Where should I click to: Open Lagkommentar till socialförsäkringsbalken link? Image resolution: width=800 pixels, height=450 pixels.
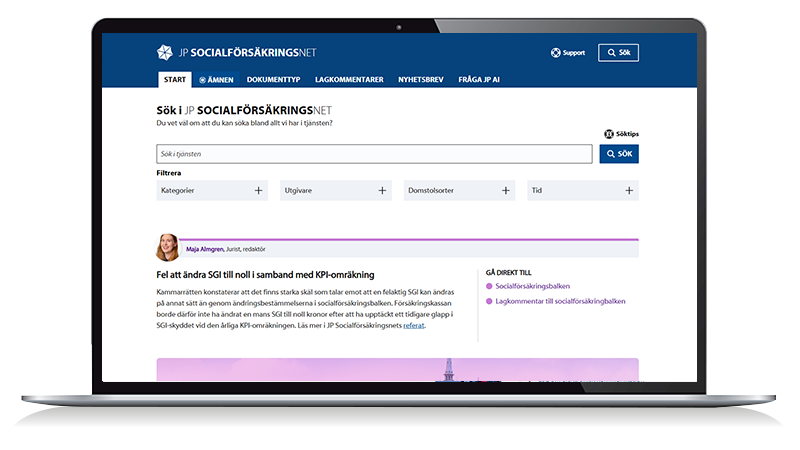(x=560, y=300)
